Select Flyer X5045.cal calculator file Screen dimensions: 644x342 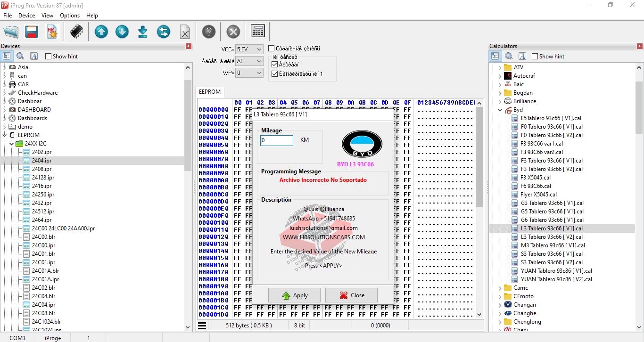(538, 195)
